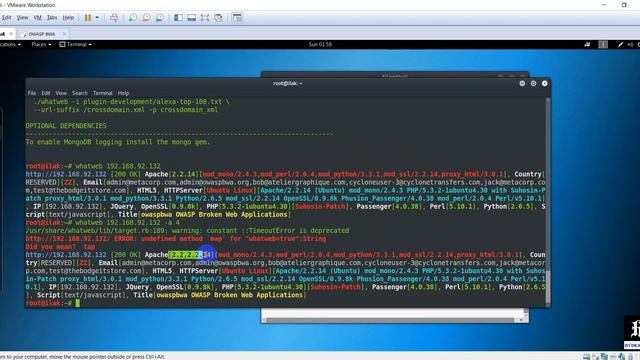Click the screen recorder icon in the top panel
640x360 pixels.
pos(587,44)
